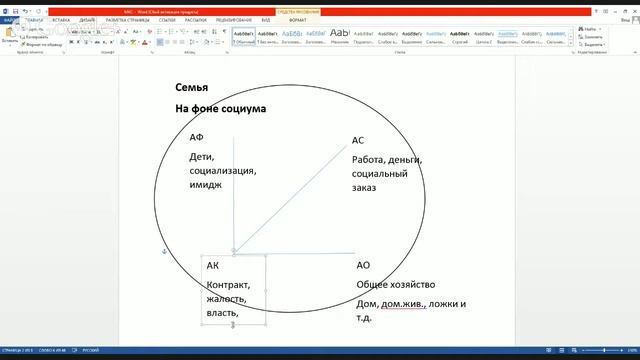Open the ВИД ribbon tab
This screenshot has width=640, height=360.
pyautogui.click(x=266, y=20)
